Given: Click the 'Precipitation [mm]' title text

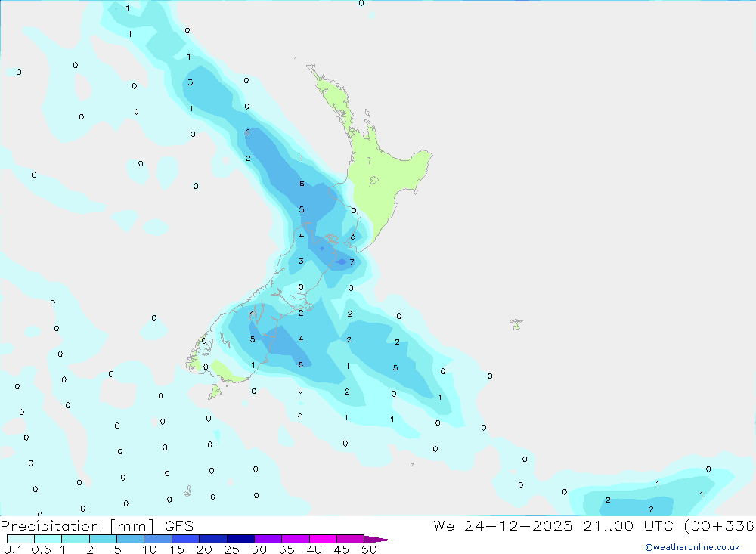Looking at the screenshot, I should (77, 526).
